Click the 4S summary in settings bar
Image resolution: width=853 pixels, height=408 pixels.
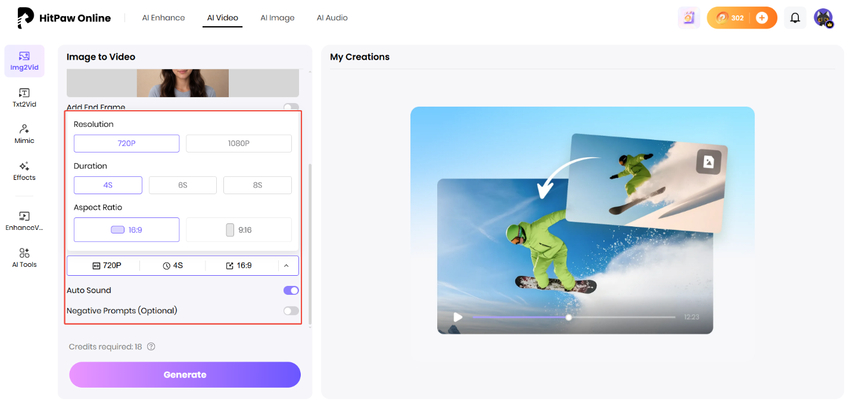coord(172,265)
